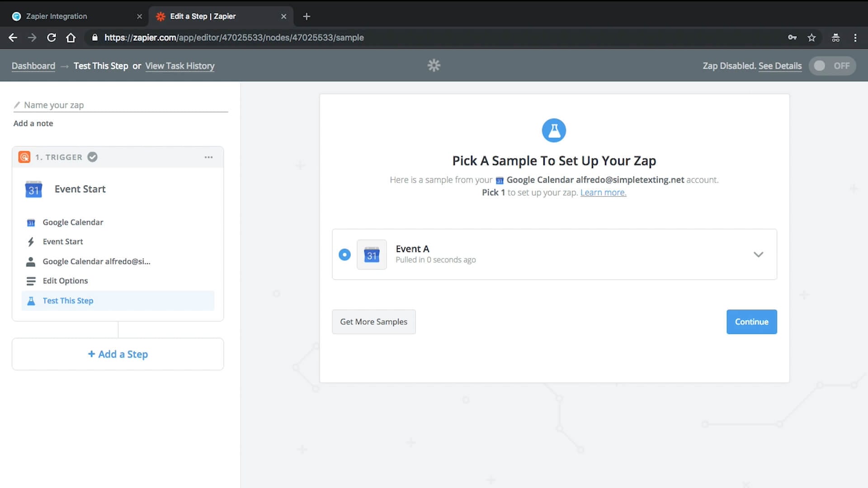Image resolution: width=868 pixels, height=488 pixels.
Task: Open the trigger step three-dot menu
Action: [x=208, y=157]
